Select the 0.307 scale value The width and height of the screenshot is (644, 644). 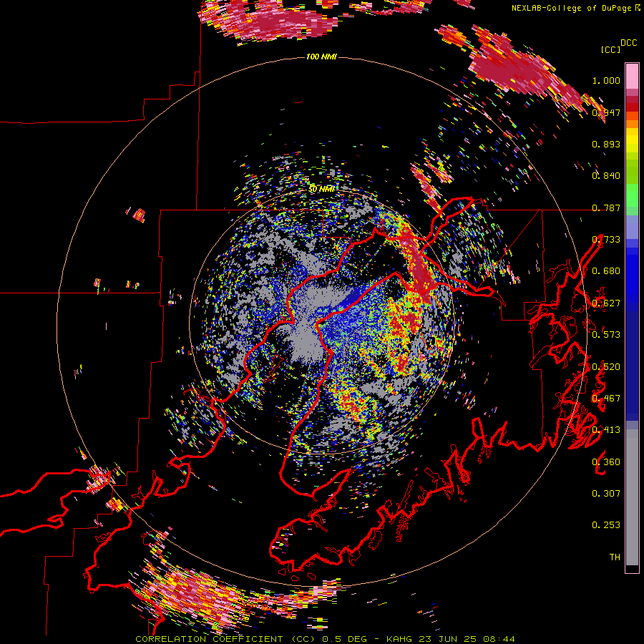(606, 494)
